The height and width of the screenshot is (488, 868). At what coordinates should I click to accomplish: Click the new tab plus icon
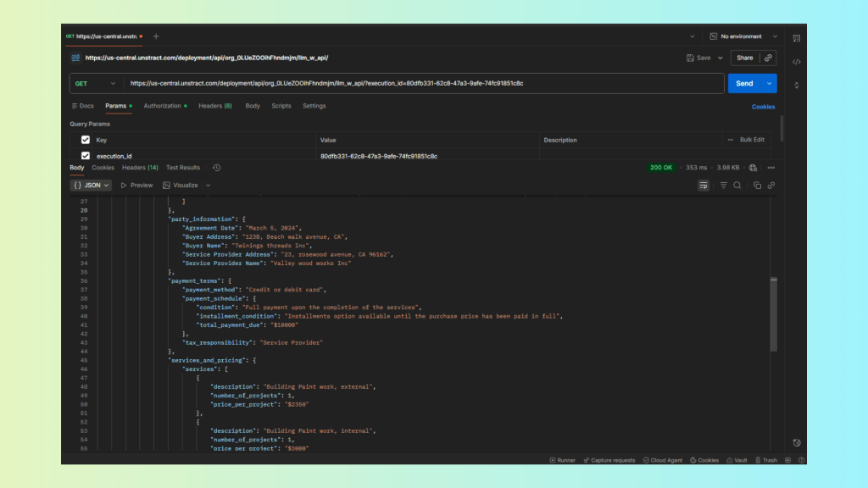pyautogui.click(x=156, y=36)
